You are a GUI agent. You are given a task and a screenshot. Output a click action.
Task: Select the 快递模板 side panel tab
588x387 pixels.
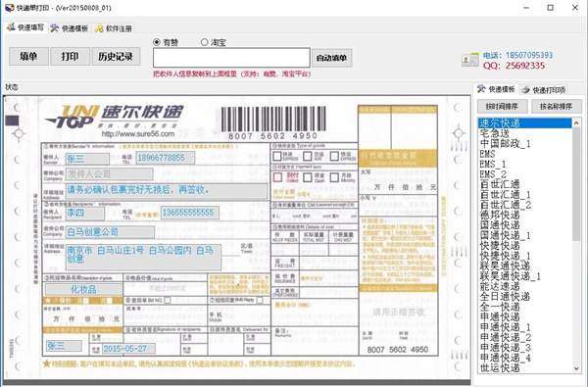coord(496,89)
